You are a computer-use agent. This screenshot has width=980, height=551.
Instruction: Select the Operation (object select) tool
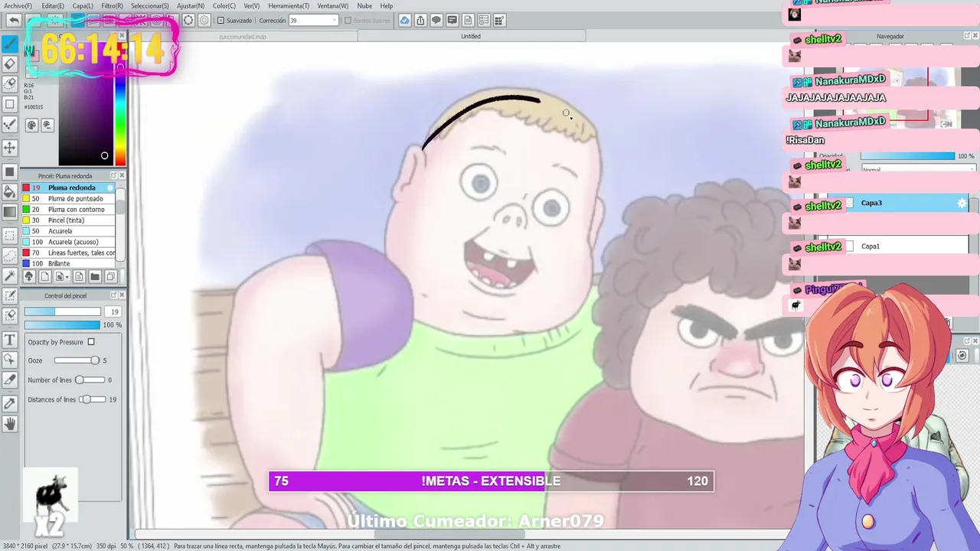(x=10, y=359)
